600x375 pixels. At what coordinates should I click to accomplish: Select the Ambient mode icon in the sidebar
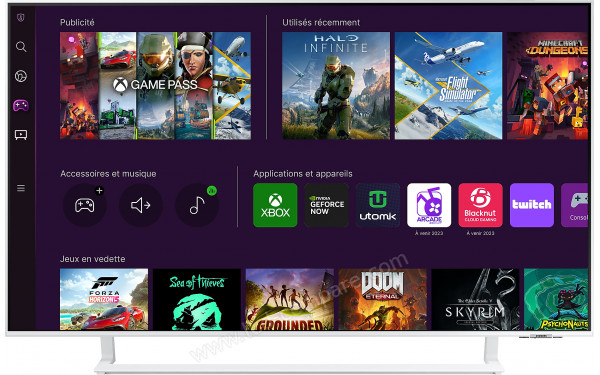pos(21,76)
